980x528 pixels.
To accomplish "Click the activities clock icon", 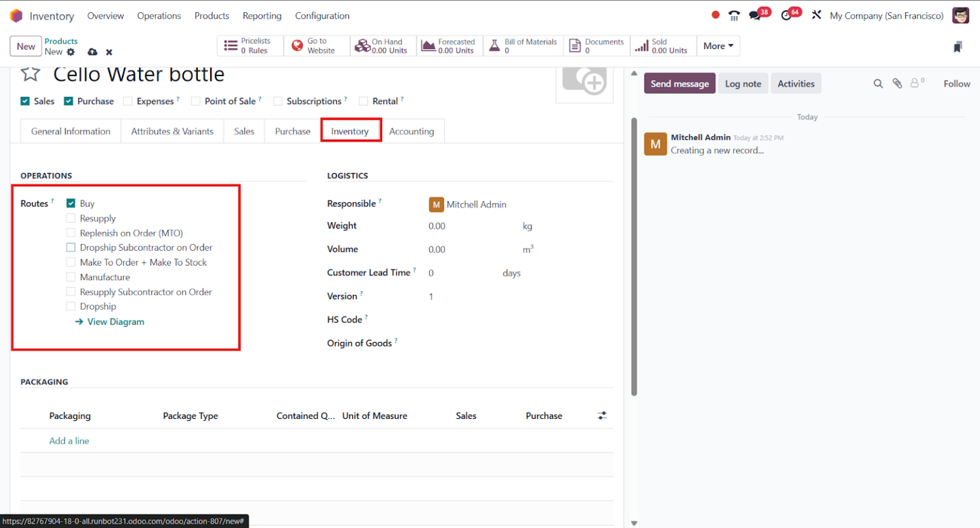I will [786, 14].
